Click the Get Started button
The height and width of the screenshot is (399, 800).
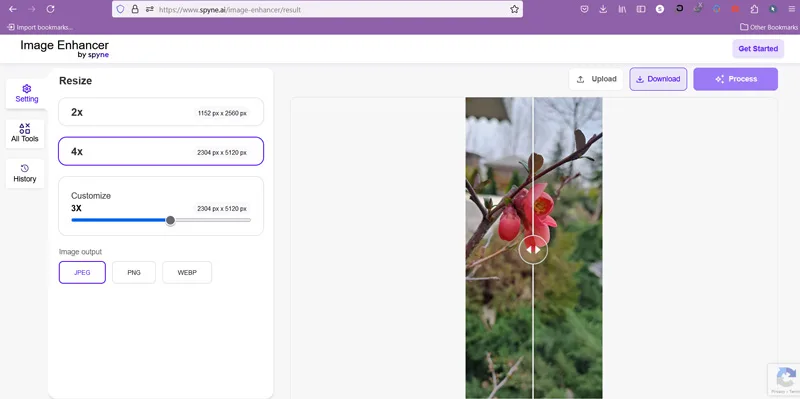point(758,49)
